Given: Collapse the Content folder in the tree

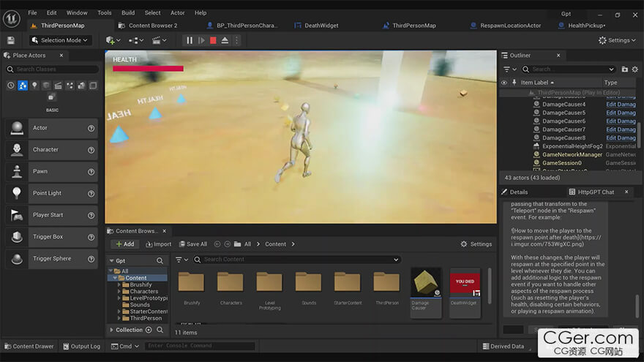Looking at the screenshot, I should (115, 279).
